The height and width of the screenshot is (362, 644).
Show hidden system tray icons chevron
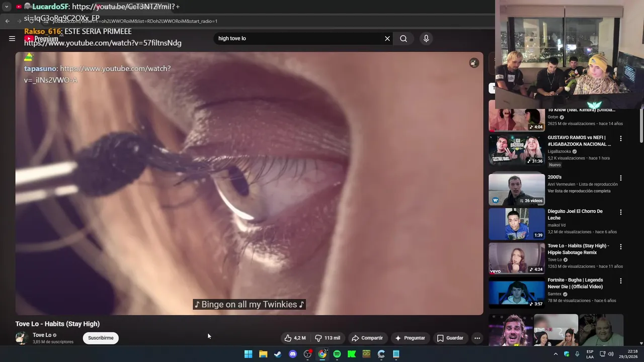click(555, 354)
